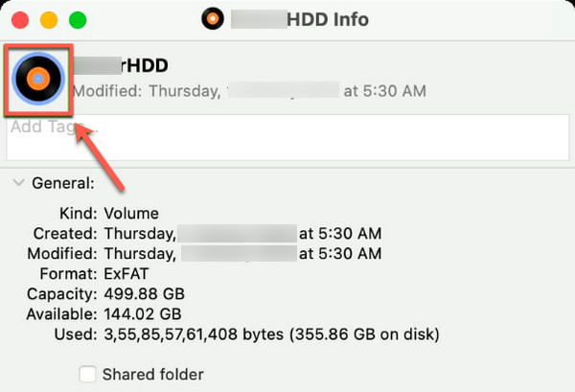Click the Kind value Volume

point(131,213)
